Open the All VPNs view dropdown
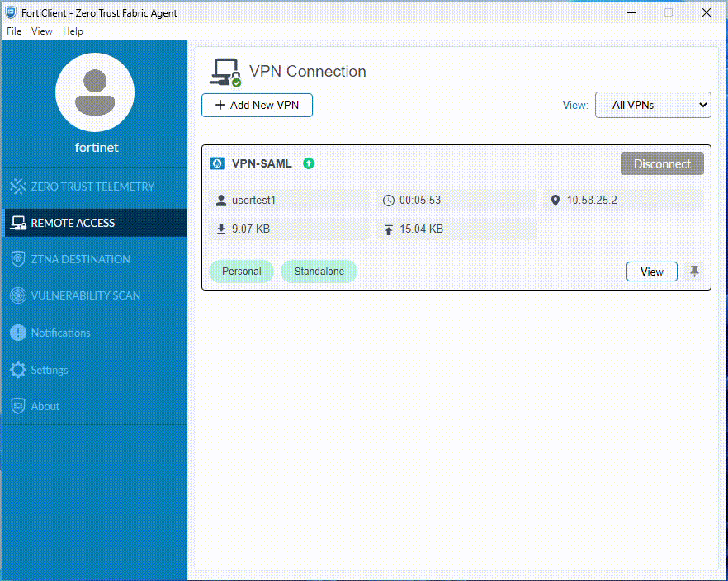The height and width of the screenshot is (581, 728). tap(653, 105)
